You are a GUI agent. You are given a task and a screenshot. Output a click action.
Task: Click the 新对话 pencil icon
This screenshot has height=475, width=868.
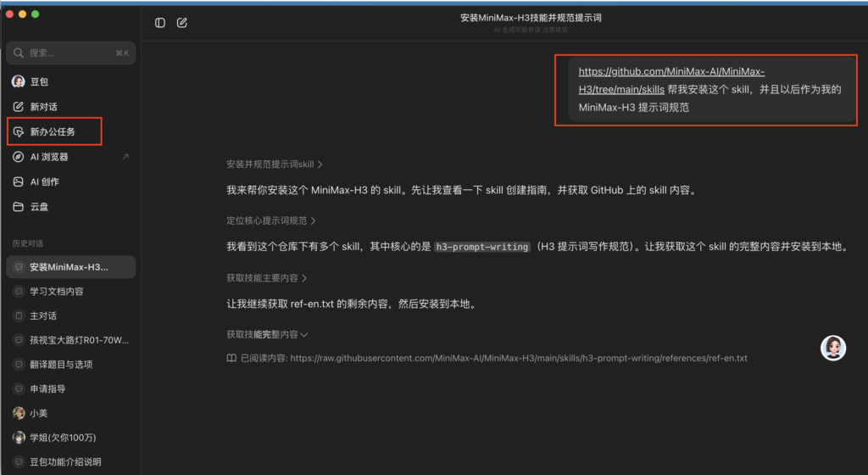pos(19,106)
